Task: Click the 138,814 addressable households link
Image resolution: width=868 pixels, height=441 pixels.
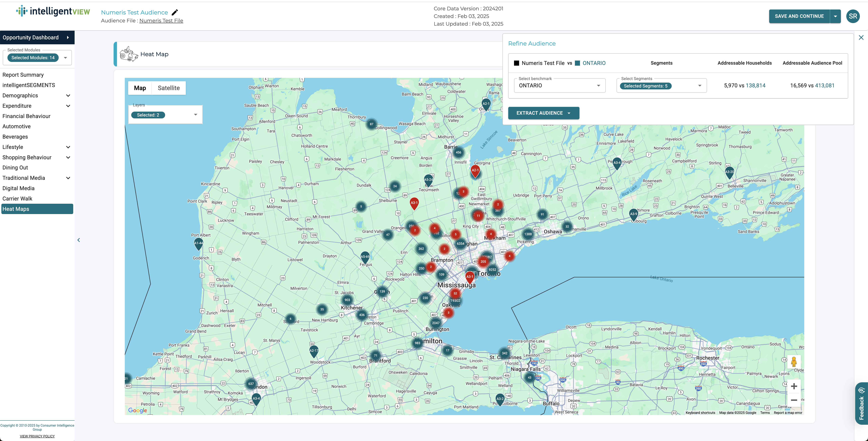Action: click(x=755, y=85)
